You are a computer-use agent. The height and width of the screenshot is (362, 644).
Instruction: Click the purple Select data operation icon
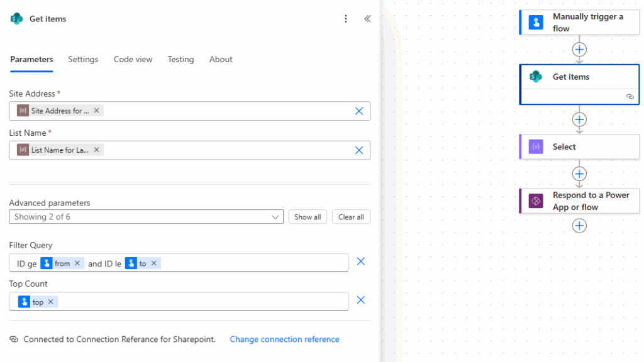[536, 146]
